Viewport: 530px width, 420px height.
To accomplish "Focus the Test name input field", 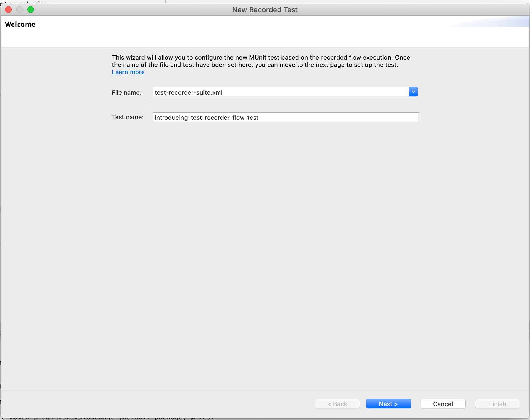I will coord(285,118).
